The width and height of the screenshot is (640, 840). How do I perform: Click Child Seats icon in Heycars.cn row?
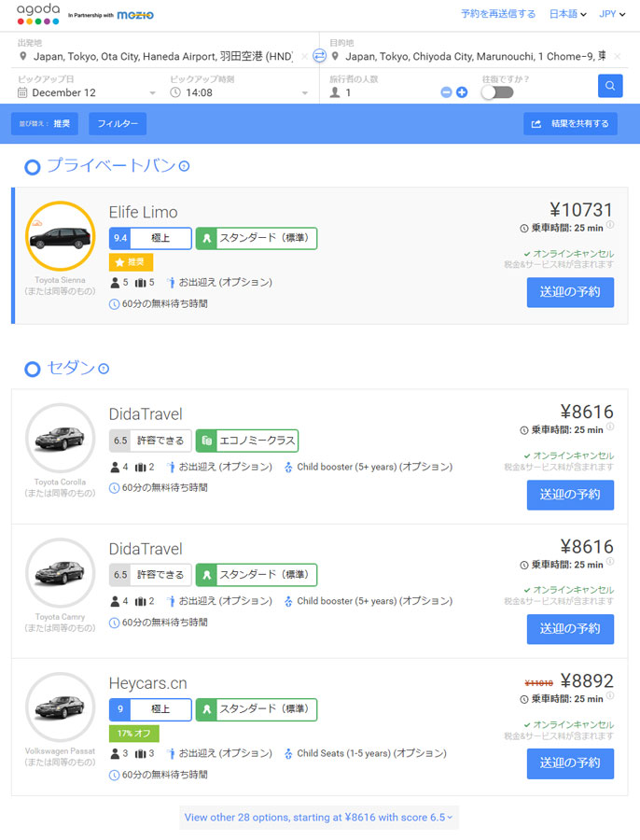(x=288, y=754)
